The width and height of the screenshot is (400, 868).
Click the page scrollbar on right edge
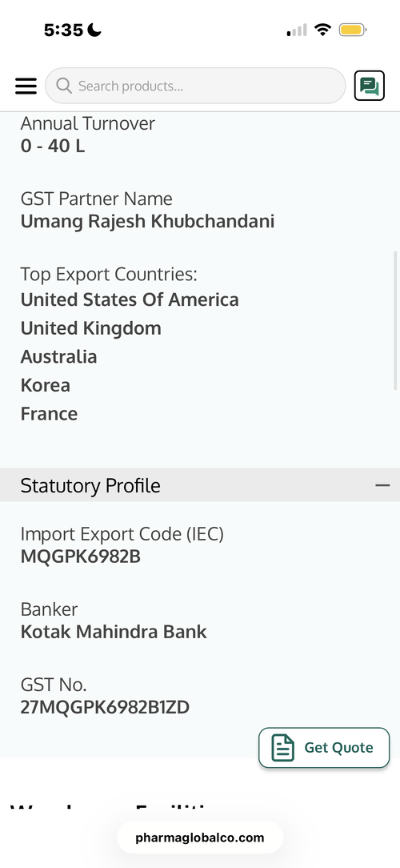pos(395,320)
